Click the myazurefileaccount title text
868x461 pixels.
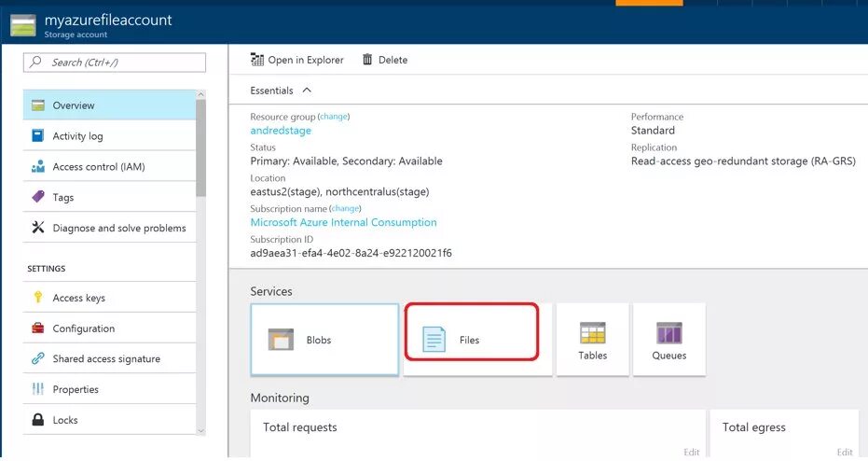108,20
